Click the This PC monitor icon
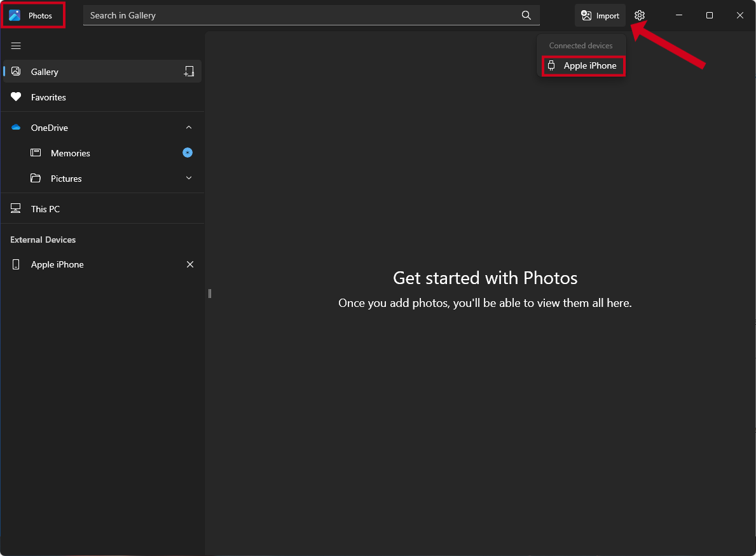The image size is (756, 556). (x=16, y=208)
